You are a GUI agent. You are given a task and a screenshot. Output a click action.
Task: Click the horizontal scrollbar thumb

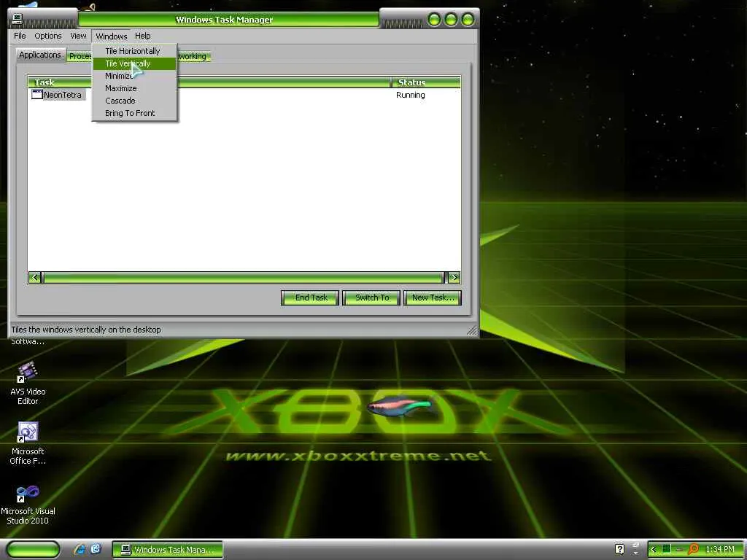click(244, 277)
